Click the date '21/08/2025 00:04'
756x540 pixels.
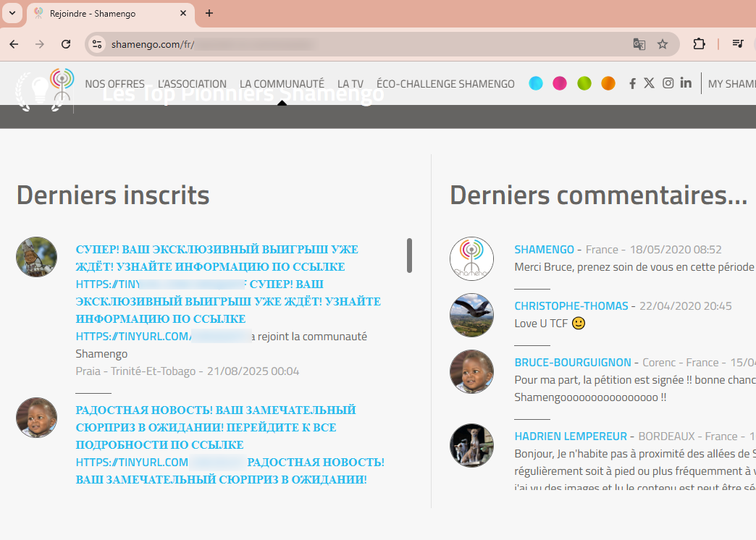tap(253, 371)
